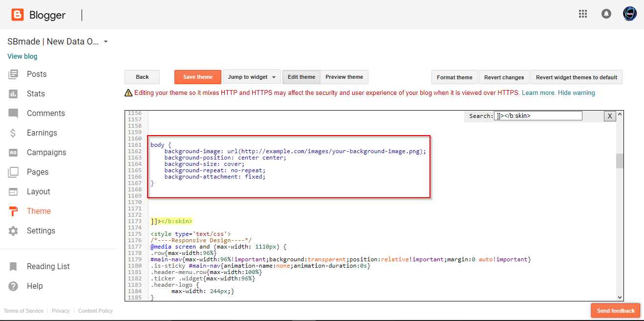Save the edited theme

[x=197, y=77]
